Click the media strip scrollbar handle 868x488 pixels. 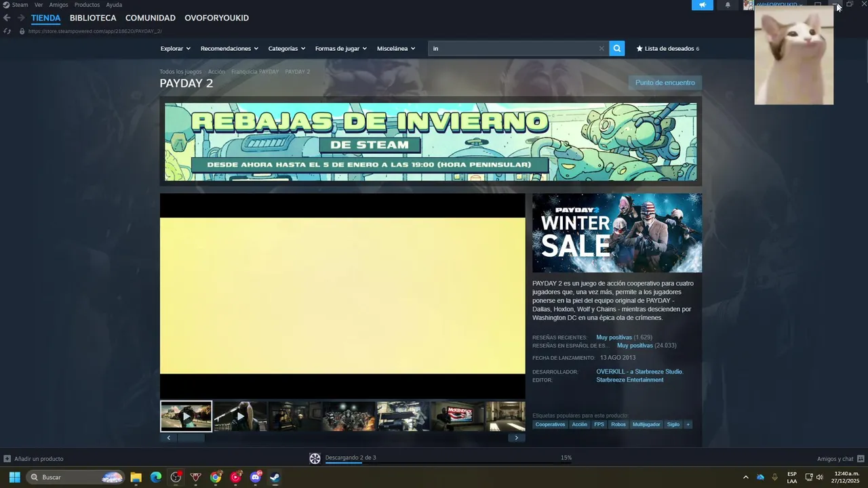click(x=191, y=438)
